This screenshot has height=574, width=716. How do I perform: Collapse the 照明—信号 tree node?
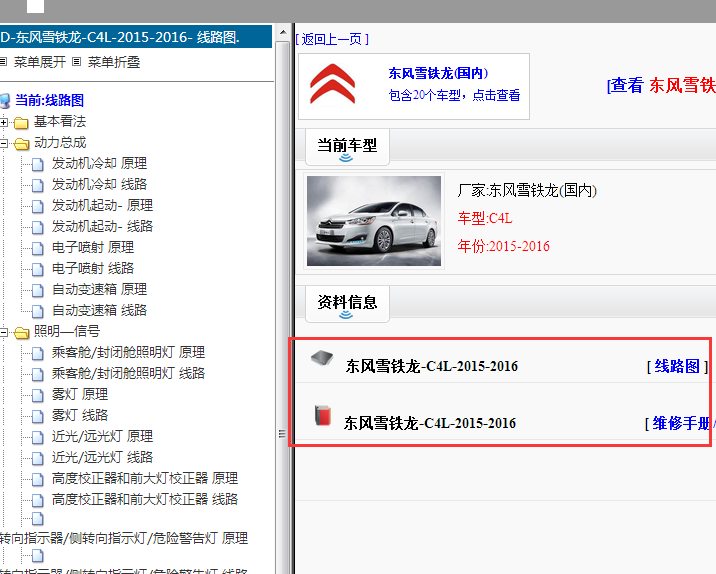point(3,332)
